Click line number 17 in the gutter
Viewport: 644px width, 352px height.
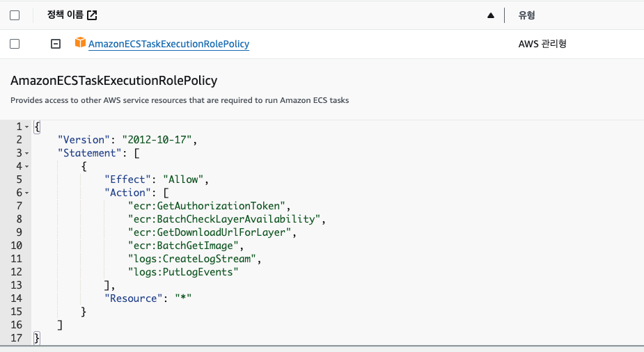(x=17, y=338)
